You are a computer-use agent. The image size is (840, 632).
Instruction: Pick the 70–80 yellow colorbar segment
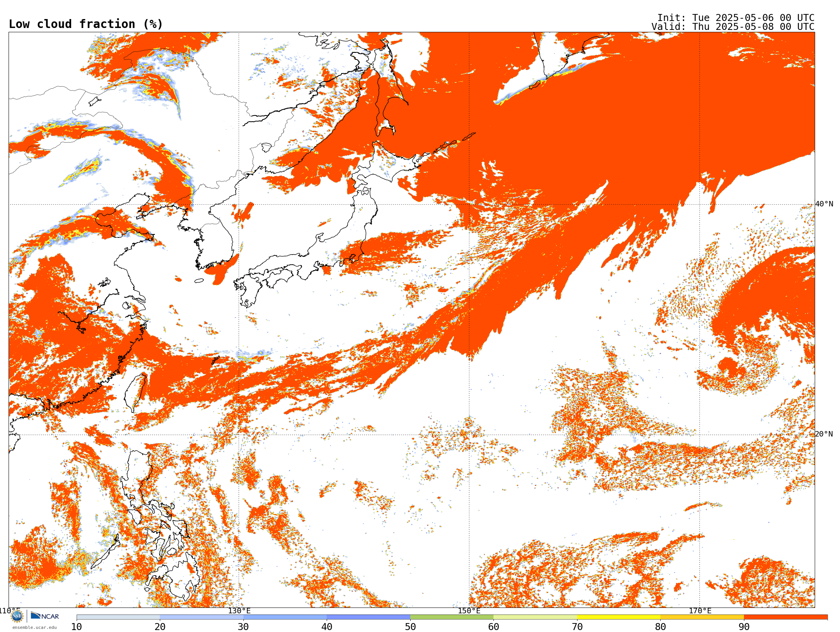(x=619, y=617)
